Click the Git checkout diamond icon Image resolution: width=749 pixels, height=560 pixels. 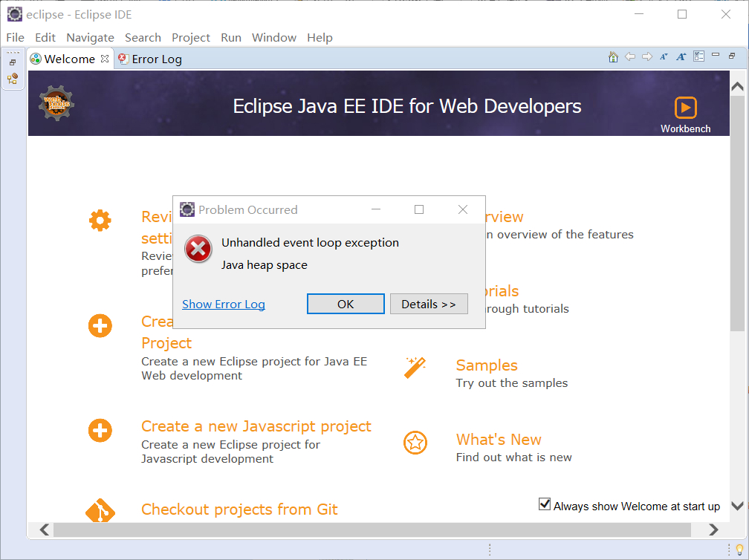click(100, 511)
